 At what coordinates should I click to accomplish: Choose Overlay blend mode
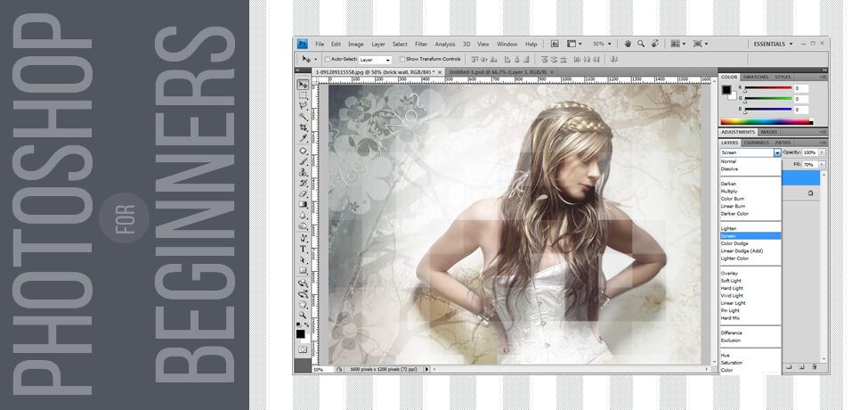click(x=729, y=273)
